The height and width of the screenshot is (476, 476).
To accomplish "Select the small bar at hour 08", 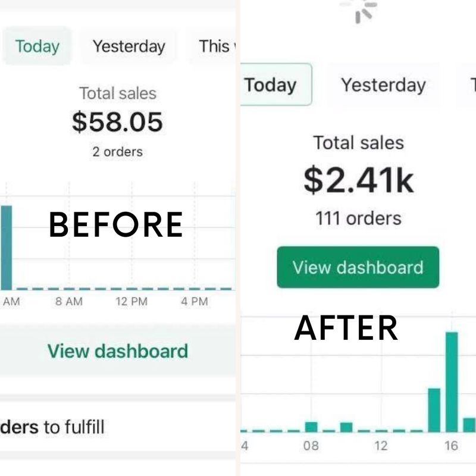I will click(311, 427).
